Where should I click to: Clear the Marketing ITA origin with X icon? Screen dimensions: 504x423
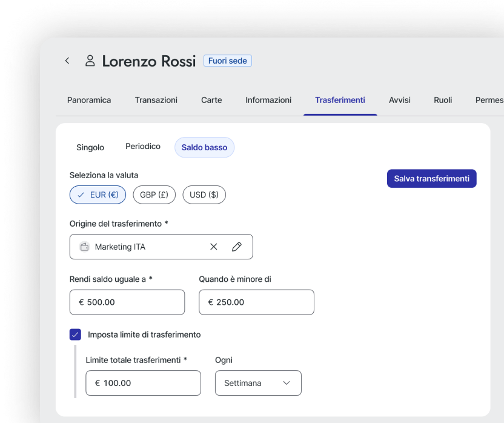click(x=214, y=247)
